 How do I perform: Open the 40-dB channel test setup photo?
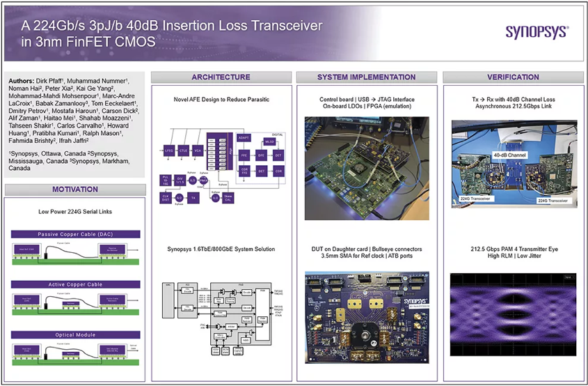tap(514, 164)
